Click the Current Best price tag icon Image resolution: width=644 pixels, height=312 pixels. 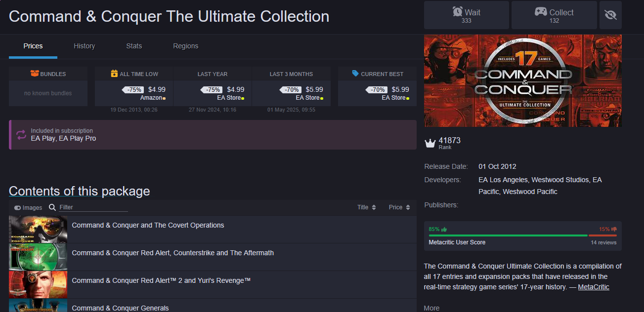(x=355, y=74)
